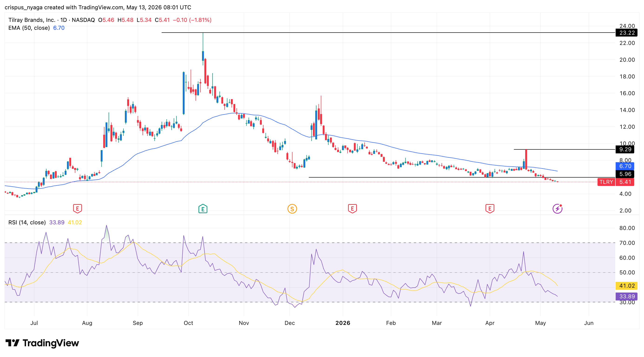The height and width of the screenshot is (357, 644).
Task: Click the closing value C5.41 in header
Action: tap(162, 20)
